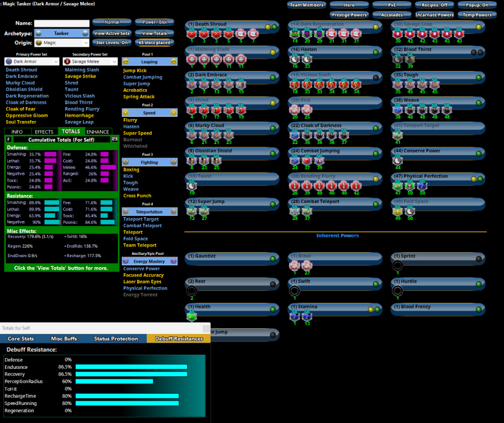
Task: Click the empty enhancement slot under Sprint
Action: click(398, 266)
